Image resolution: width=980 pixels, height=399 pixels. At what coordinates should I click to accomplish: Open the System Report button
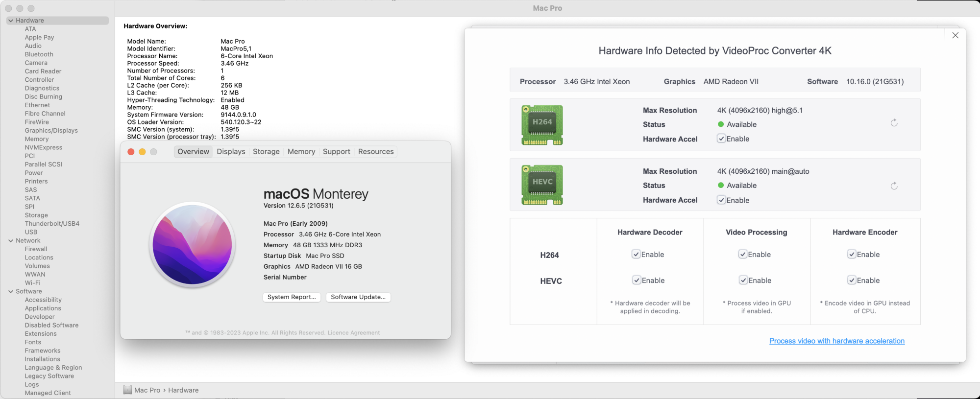click(292, 297)
